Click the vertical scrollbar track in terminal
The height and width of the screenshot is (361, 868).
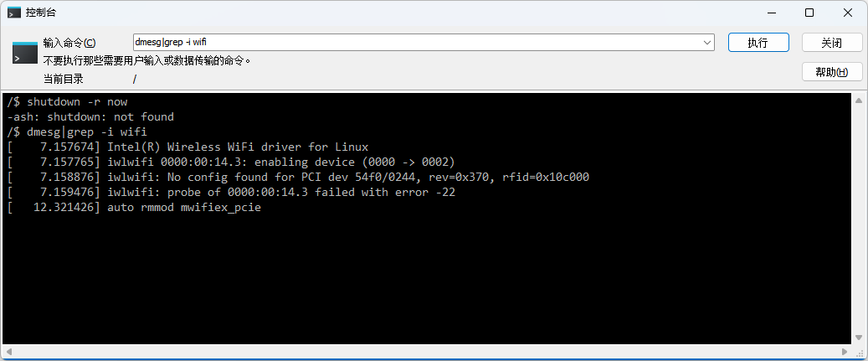click(x=858, y=218)
